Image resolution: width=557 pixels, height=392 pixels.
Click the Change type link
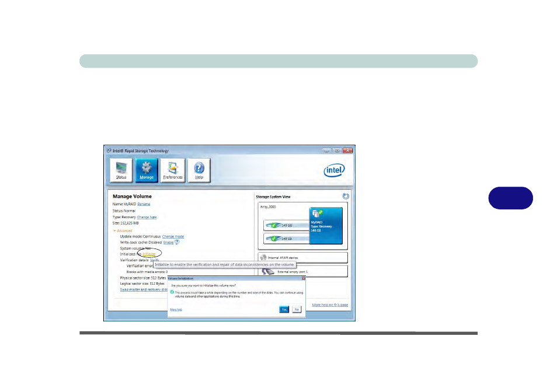[x=147, y=217]
